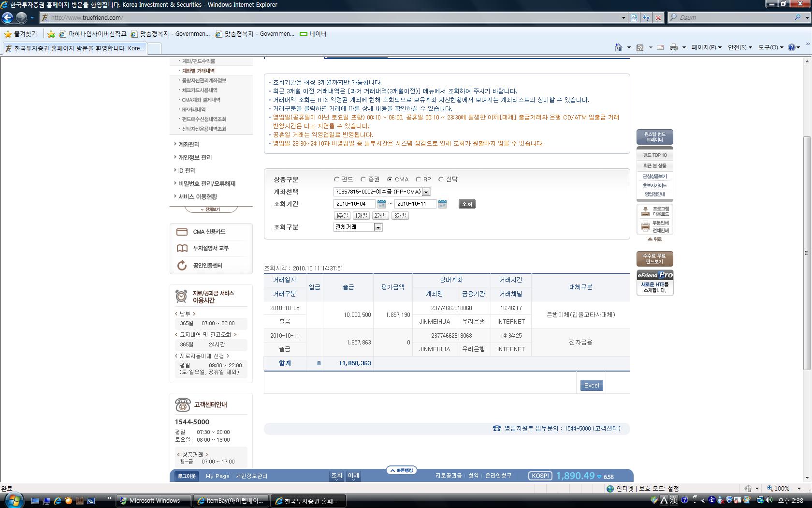Open the 계좌선택 account dropdown
Viewport: 812px width, 508px height.
(426, 192)
